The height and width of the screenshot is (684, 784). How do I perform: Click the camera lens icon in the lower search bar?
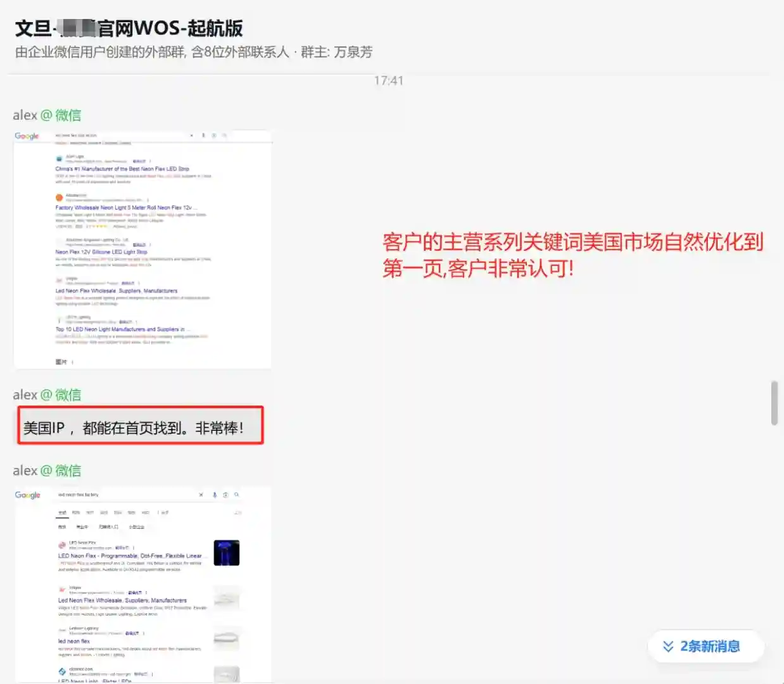(x=225, y=495)
